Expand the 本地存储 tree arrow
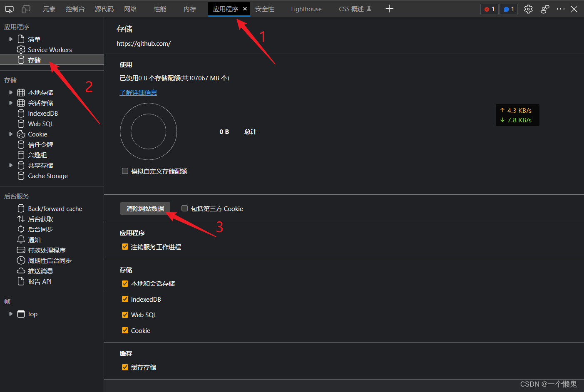This screenshot has width=584, height=392. [x=11, y=92]
